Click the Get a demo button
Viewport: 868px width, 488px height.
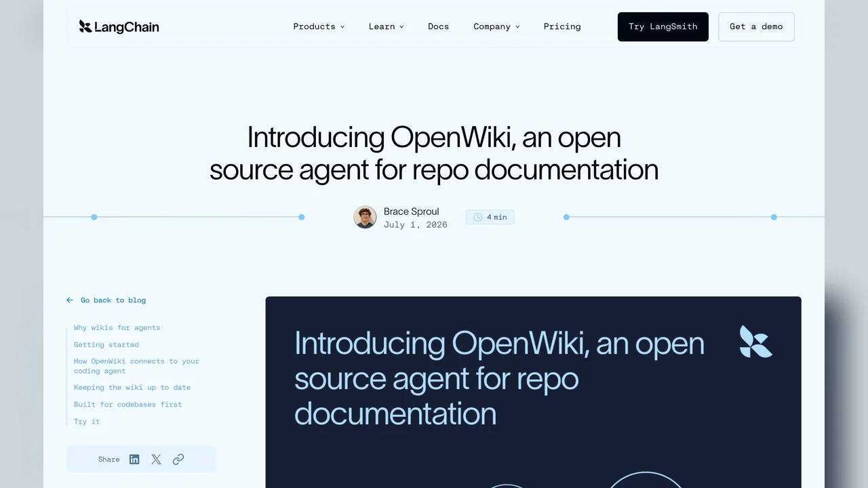coord(756,26)
